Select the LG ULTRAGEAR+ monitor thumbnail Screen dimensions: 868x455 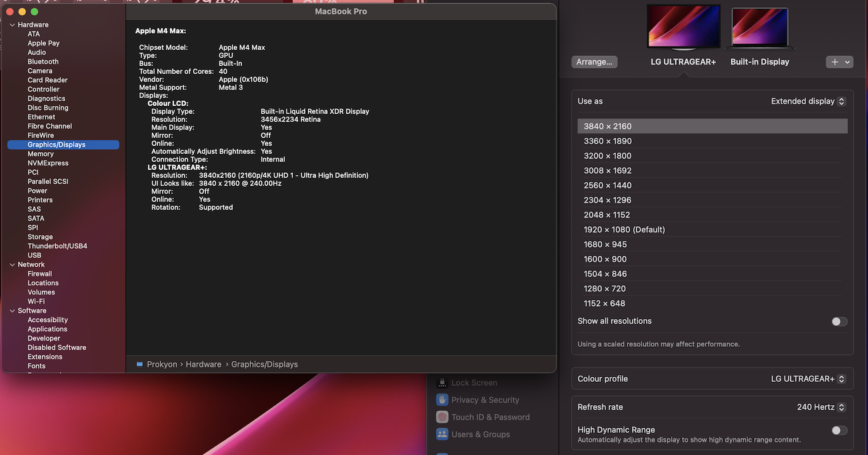coord(683,27)
